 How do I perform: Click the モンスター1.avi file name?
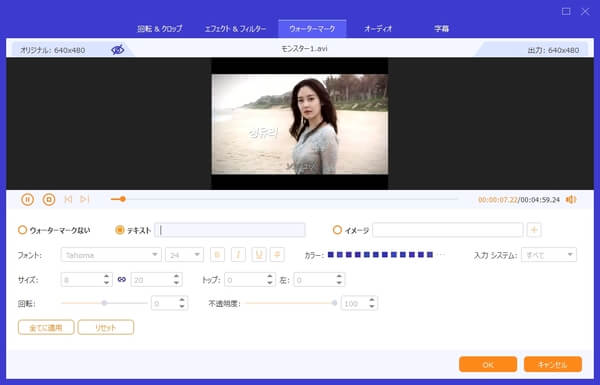(304, 49)
